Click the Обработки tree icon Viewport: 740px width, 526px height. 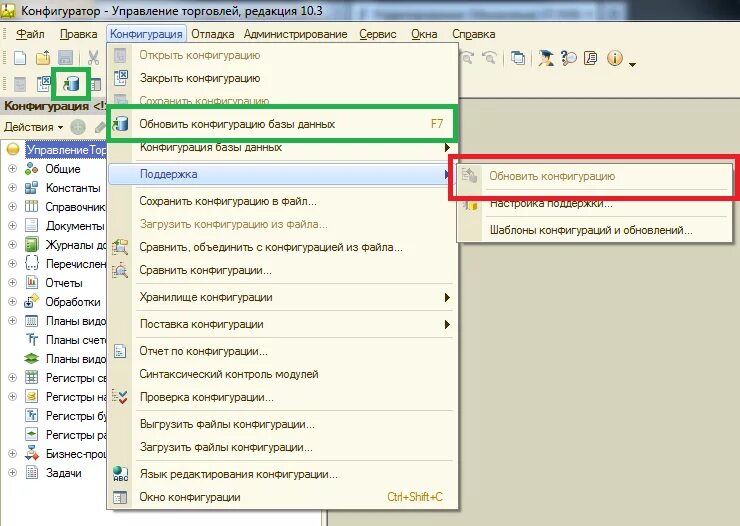(x=32, y=301)
